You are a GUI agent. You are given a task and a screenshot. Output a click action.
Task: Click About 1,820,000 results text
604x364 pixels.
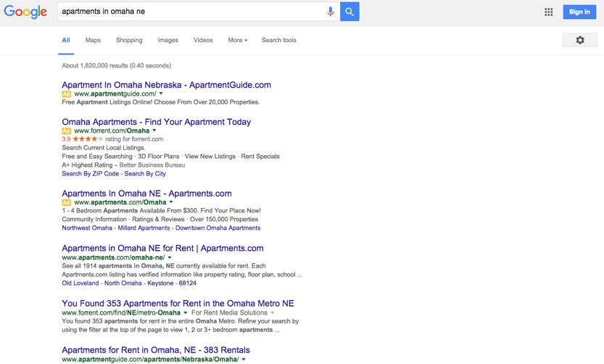(116, 66)
